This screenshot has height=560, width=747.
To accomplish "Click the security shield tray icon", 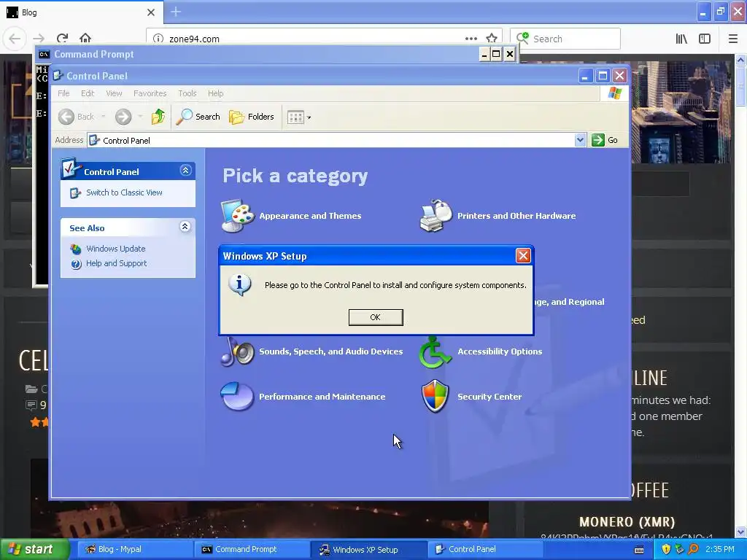I will click(x=666, y=549).
